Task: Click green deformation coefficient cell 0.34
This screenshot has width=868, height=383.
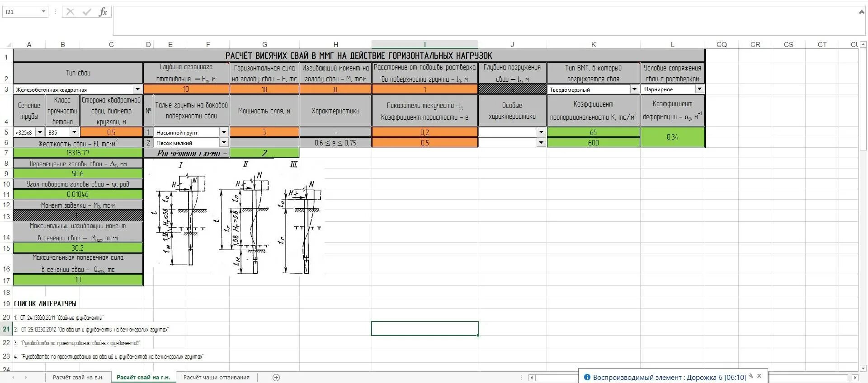Action: click(x=672, y=137)
